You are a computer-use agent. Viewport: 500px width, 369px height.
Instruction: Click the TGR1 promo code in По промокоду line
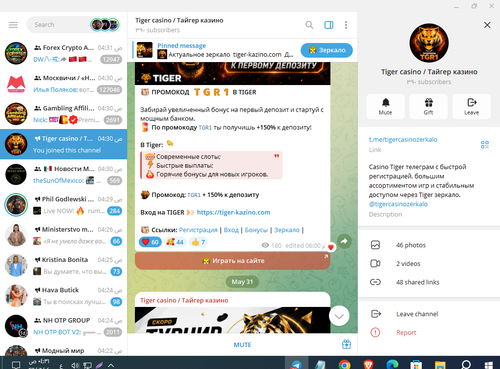(x=205, y=128)
